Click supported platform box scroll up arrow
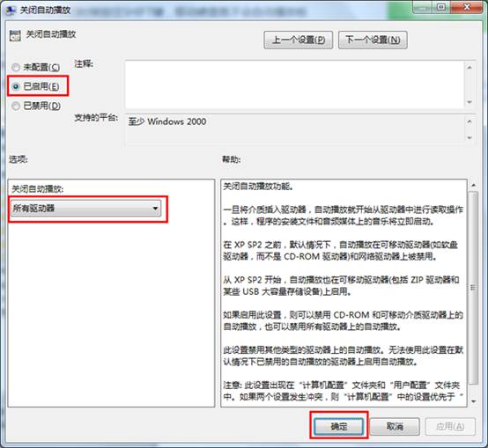This screenshot has width=488, height=448. (x=470, y=121)
